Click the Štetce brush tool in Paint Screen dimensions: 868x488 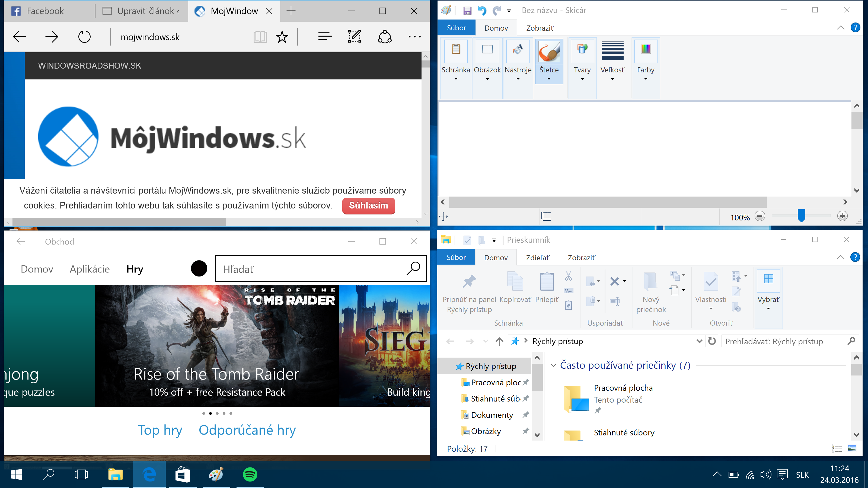coord(549,61)
